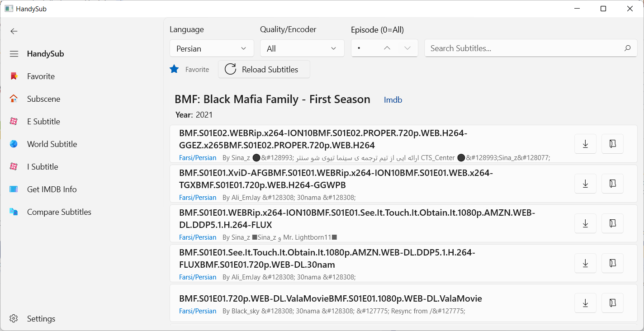The image size is (644, 331).
Task: Open Compare Subtitles in the sidebar
Action: pos(81,212)
